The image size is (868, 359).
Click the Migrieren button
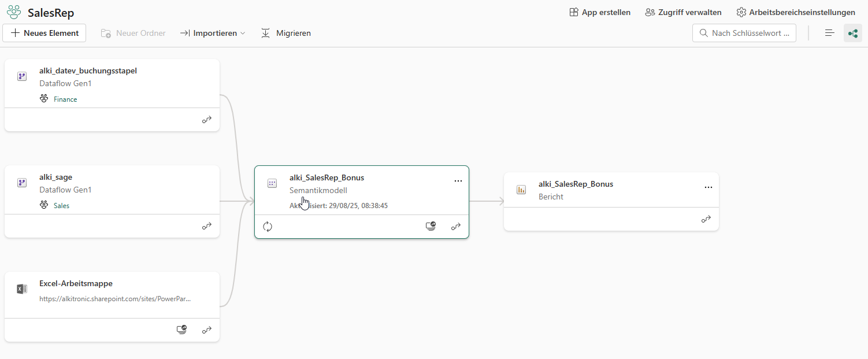point(286,33)
